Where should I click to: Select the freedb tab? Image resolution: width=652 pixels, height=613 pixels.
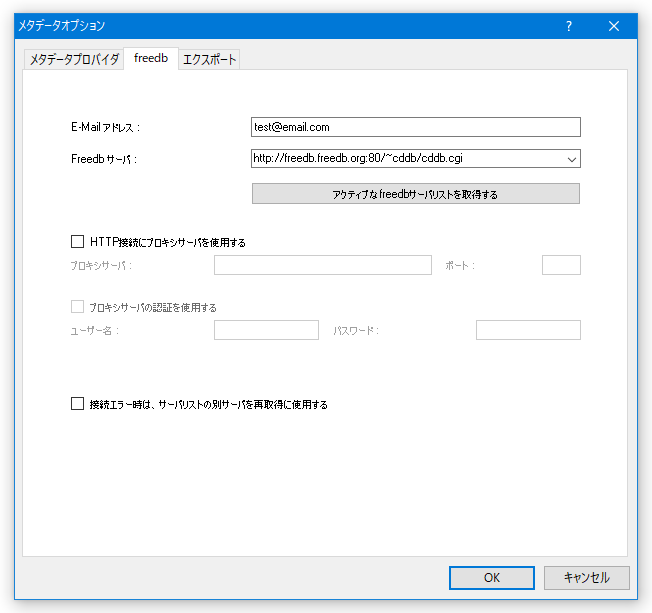point(151,58)
